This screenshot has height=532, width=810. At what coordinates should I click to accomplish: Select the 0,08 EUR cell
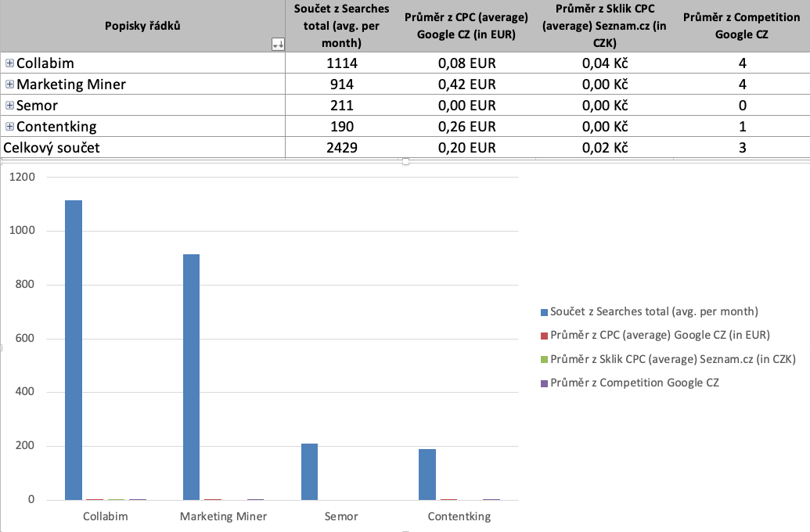tap(466, 63)
